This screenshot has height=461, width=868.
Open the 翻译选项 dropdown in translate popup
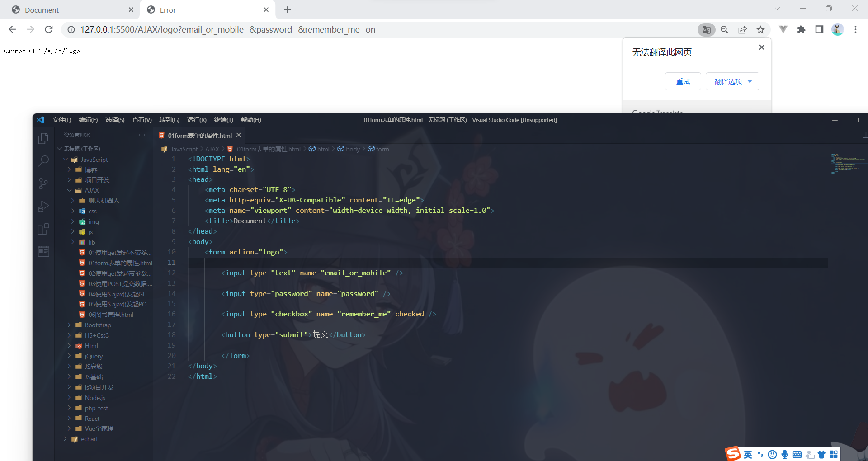[732, 81]
